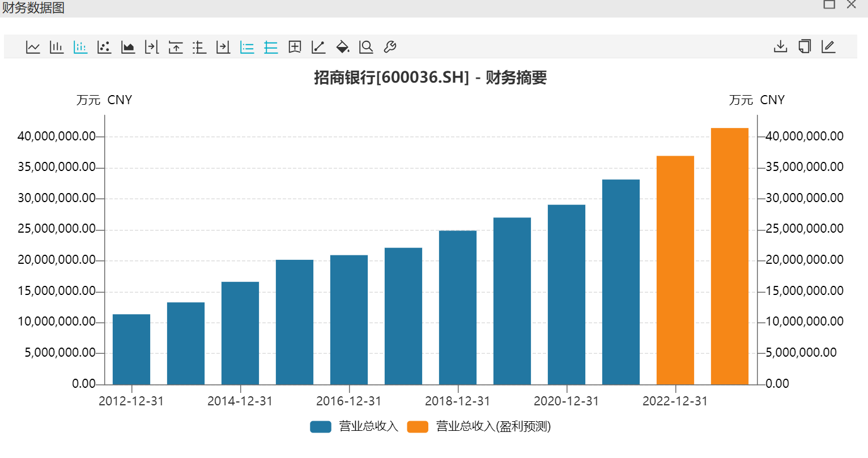The height and width of the screenshot is (458, 868).
Task: Click the add data label bookmark icon
Action: point(295,47)
